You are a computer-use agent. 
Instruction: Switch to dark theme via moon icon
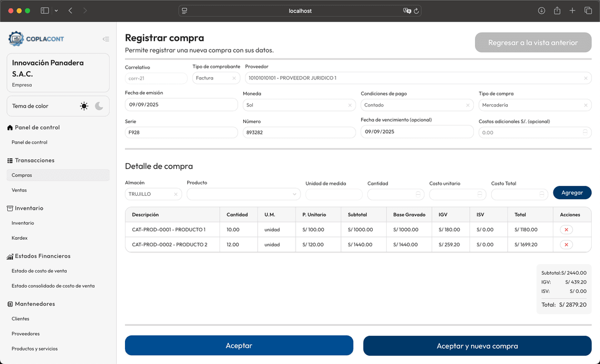(99, 106)
